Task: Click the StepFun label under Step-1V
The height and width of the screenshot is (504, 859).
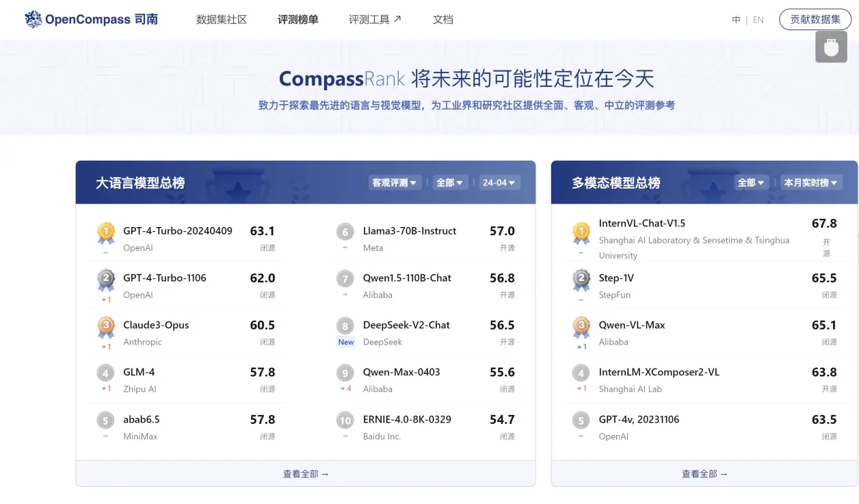Action: (615, 295)
